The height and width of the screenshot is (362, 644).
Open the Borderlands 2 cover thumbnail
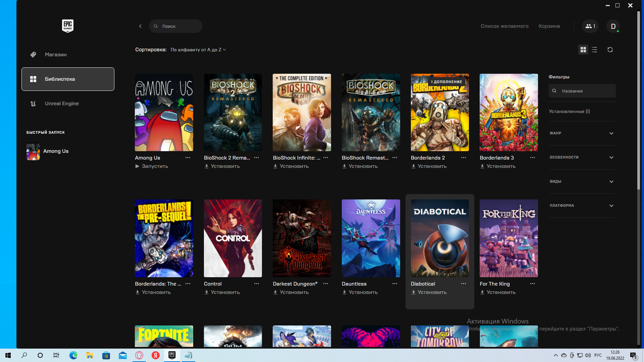(440, 113)
